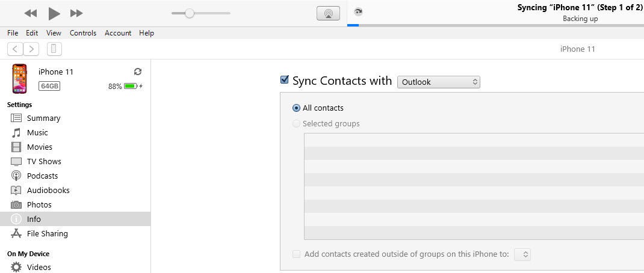This screenshot has width=644, height=273.
Task: Click the sync activity spinner icon
Action: 359,12
